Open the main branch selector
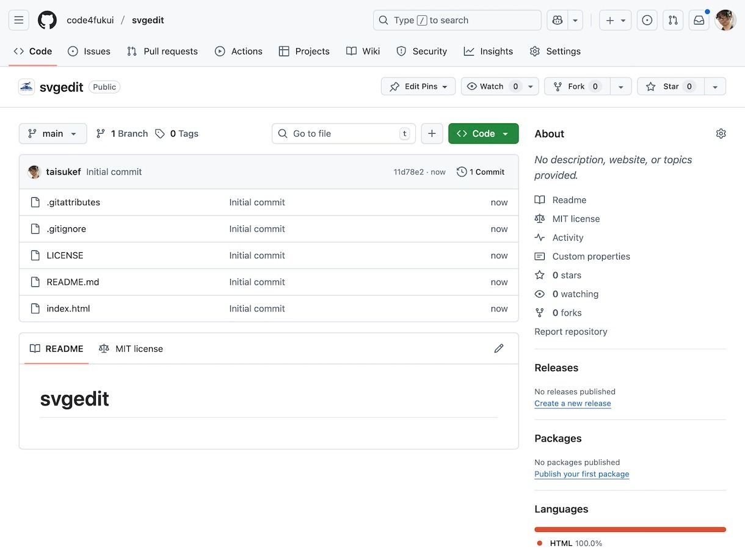This screenshot has height=560, width=745. [x=53, y=134]
